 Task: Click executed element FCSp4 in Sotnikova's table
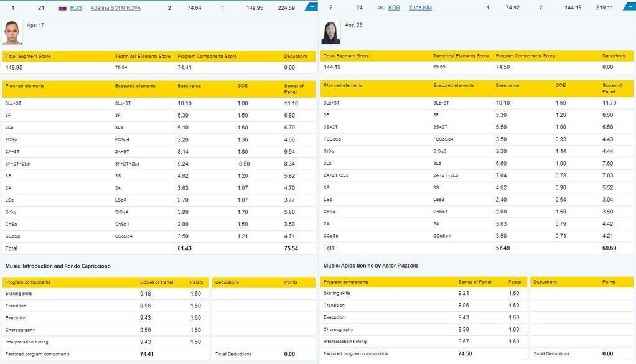click(122, 139)
